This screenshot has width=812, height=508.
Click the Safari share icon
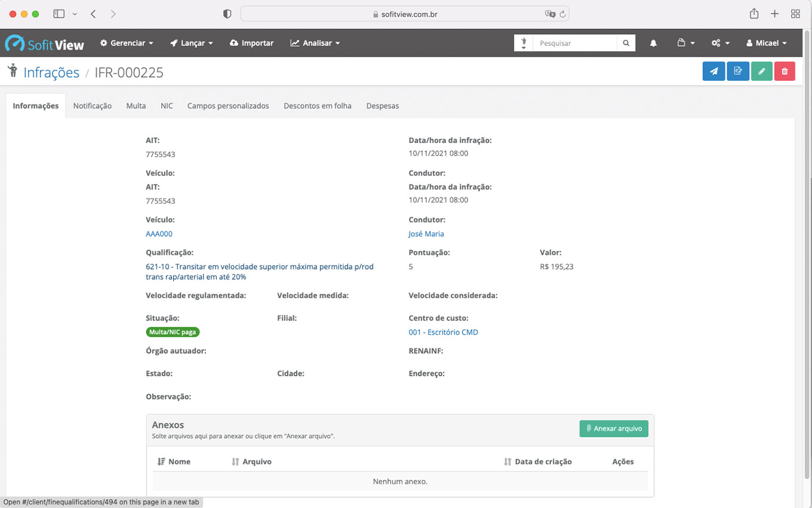coord(754,14)
